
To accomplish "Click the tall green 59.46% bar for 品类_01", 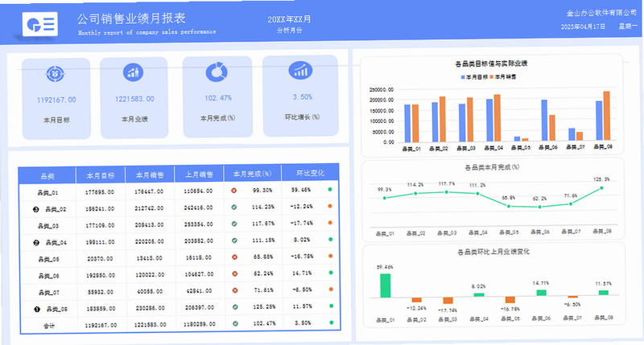I will [386, 285].
